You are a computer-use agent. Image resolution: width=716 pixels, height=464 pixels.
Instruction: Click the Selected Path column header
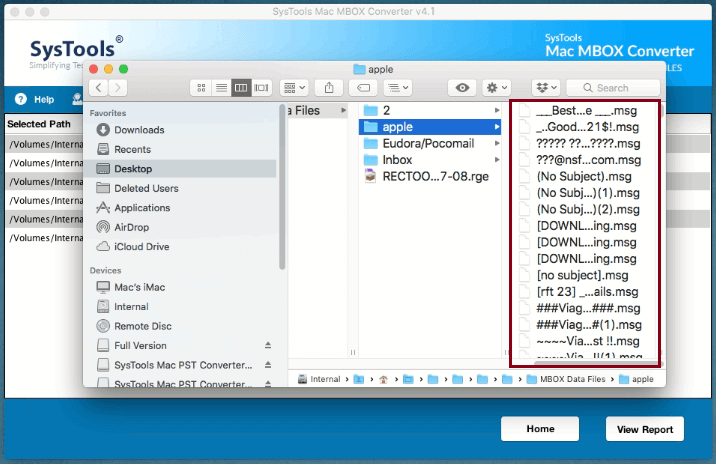39,124
